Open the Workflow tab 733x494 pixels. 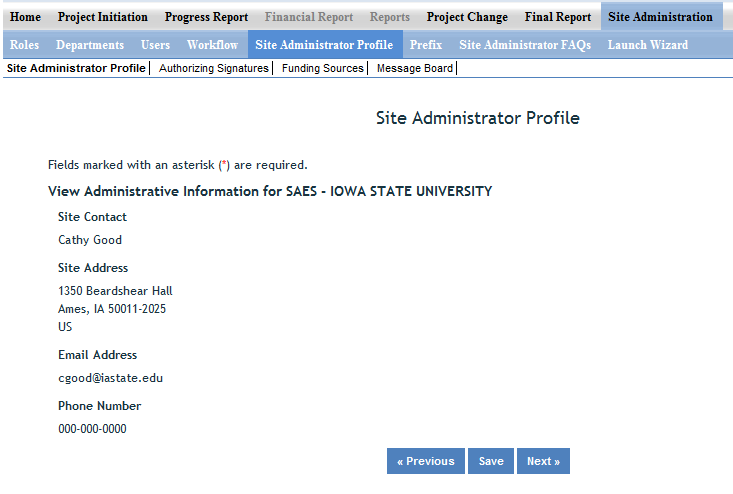pos(212,45)
